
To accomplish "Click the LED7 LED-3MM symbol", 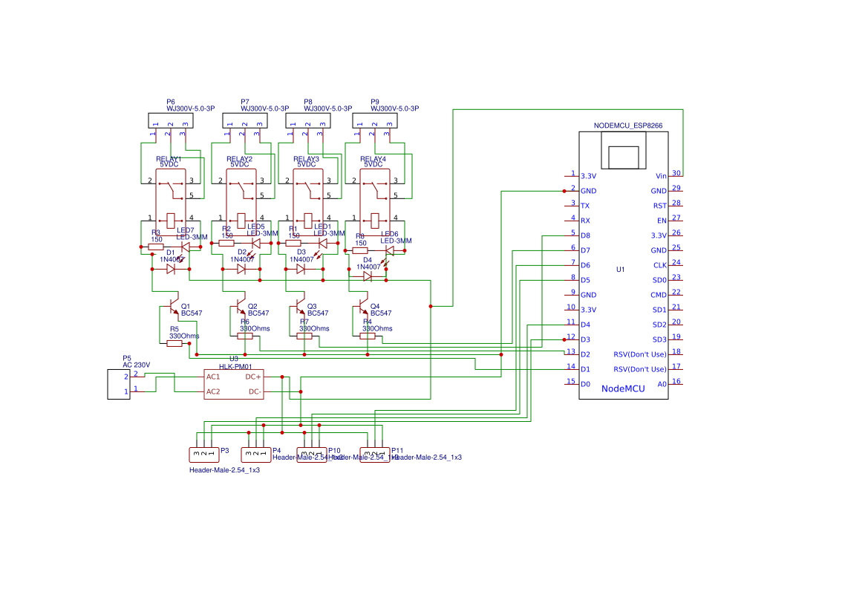I will [186, 246].
